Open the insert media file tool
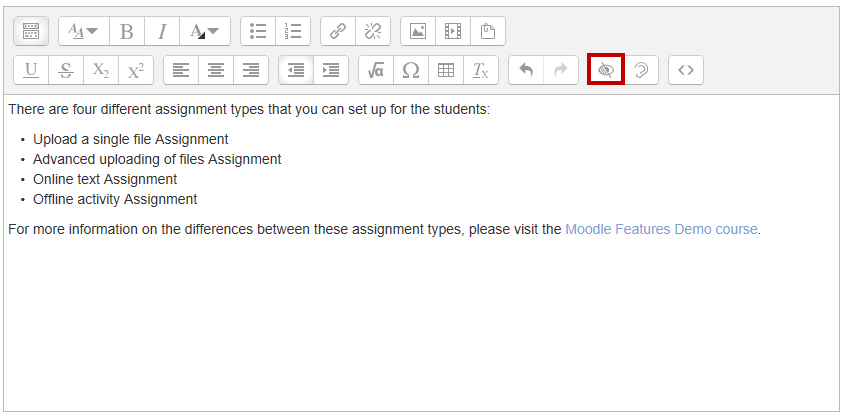This screenshot has height=418, width=844. [453, 31]
